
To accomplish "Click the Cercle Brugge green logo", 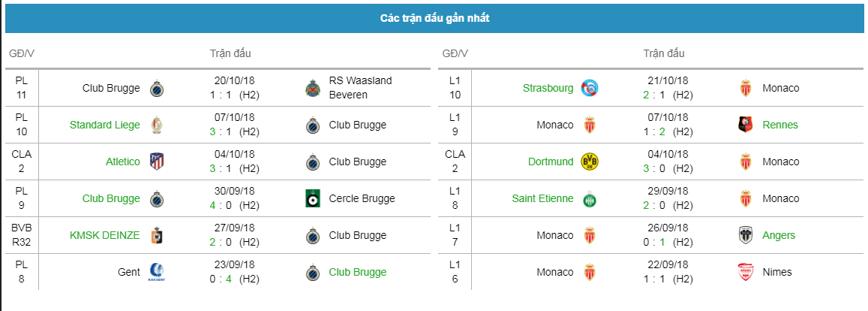I will pos(314,198).
